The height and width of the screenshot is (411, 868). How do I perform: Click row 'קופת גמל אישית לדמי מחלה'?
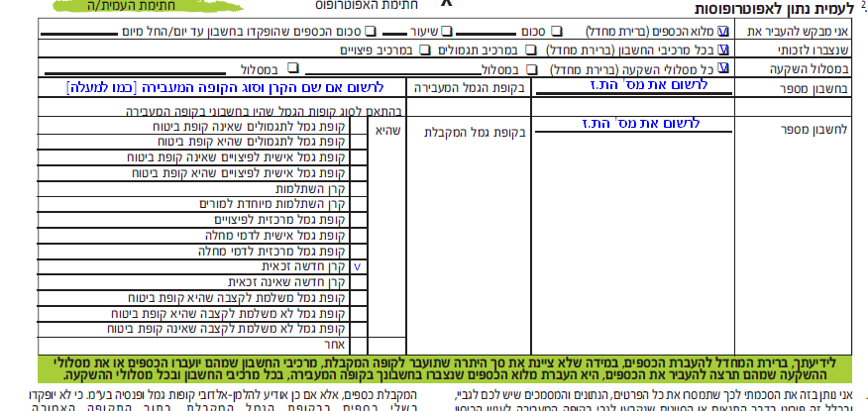(195, 235)
